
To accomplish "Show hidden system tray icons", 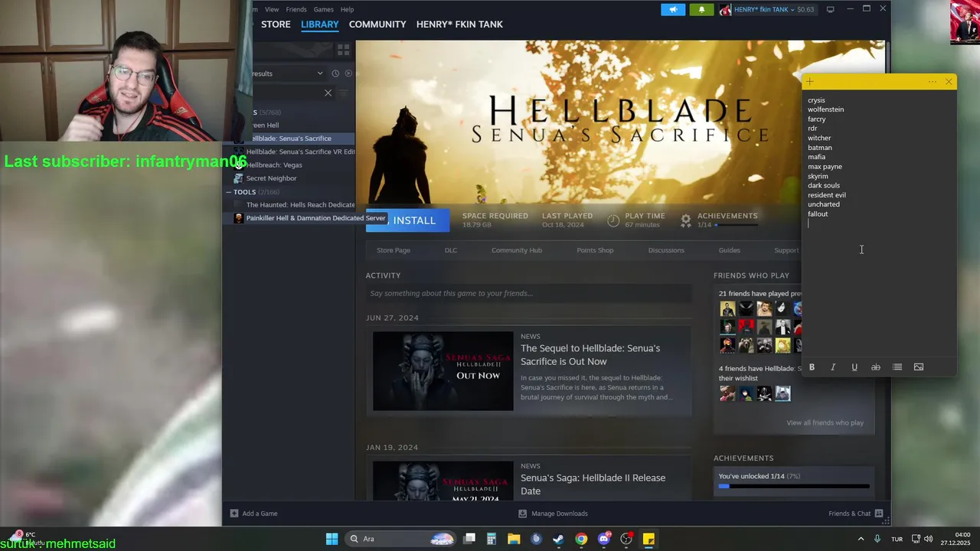I will 861,539.
